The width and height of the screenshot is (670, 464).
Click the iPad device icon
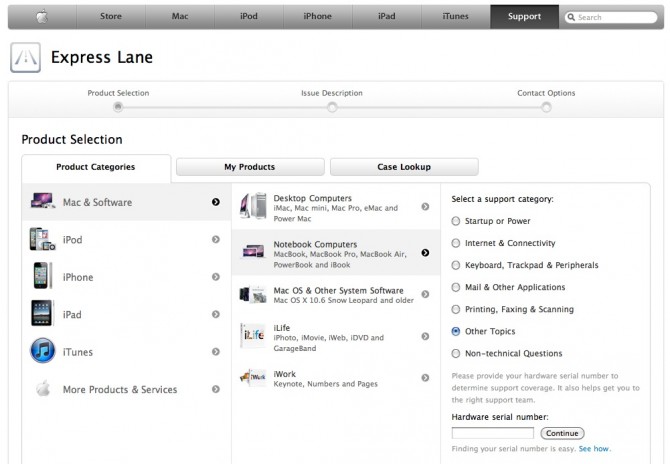pyautogui.click(x=42, y=313)
